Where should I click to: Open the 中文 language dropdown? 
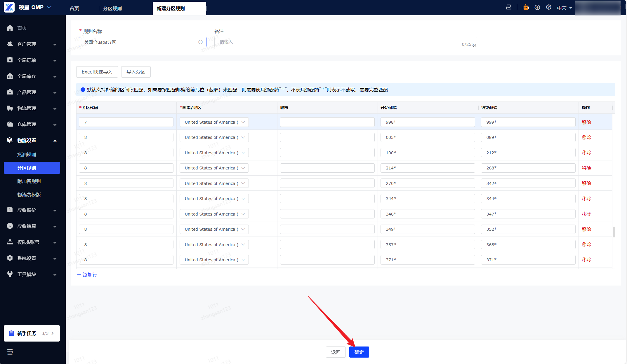tap(564, 8)
